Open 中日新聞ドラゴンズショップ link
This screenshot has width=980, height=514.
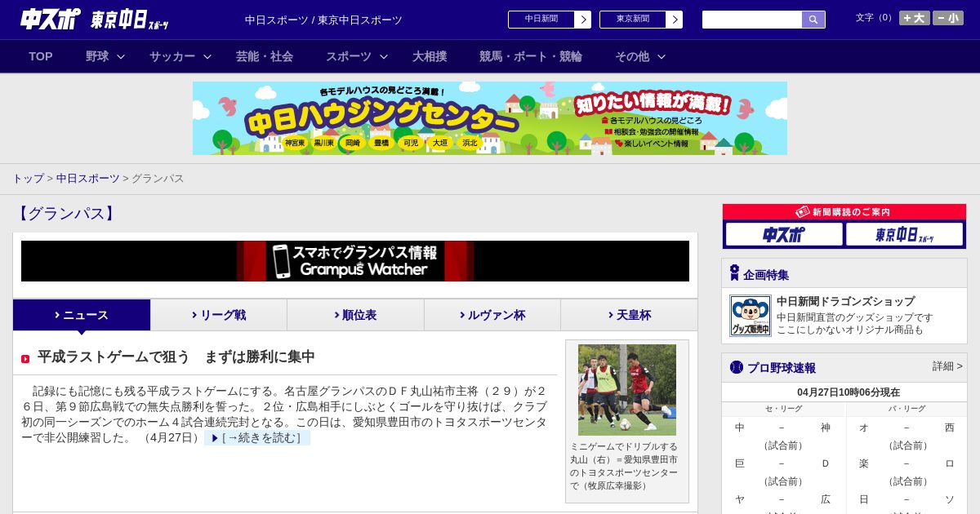(x=845, y=301)
